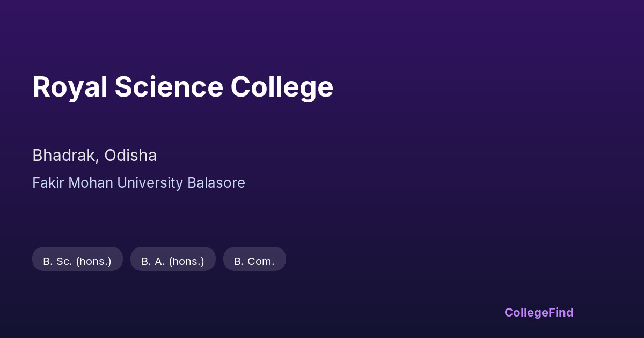
Task: Select the B. A. (hons.) course tag
Action: [x=173, y=261]
